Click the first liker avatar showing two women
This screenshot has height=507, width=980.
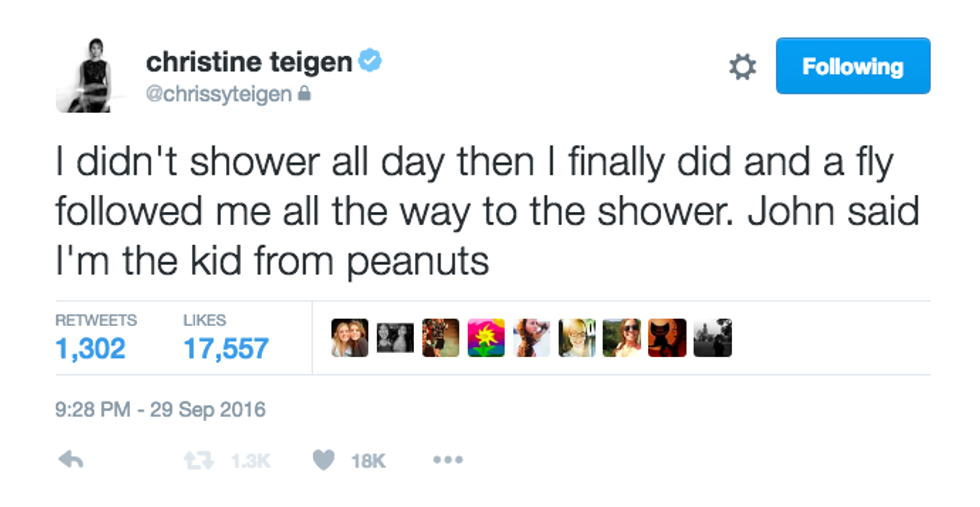[350, 338]
